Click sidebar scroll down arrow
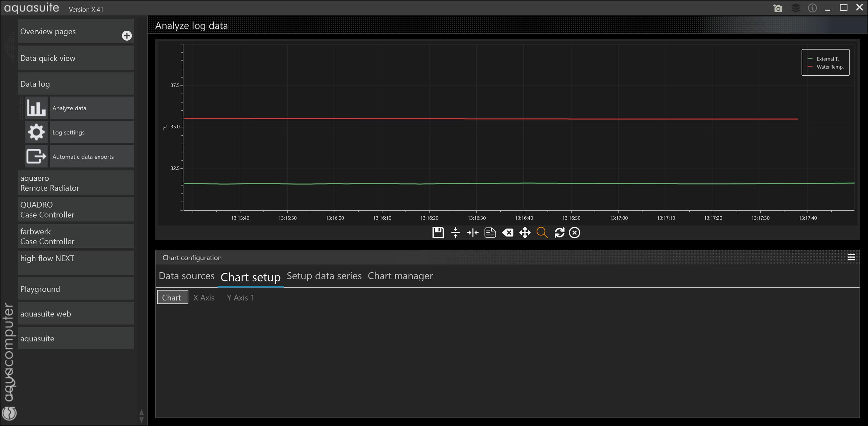The width and height of the screenshot is (868, 426). coord(141,420)
